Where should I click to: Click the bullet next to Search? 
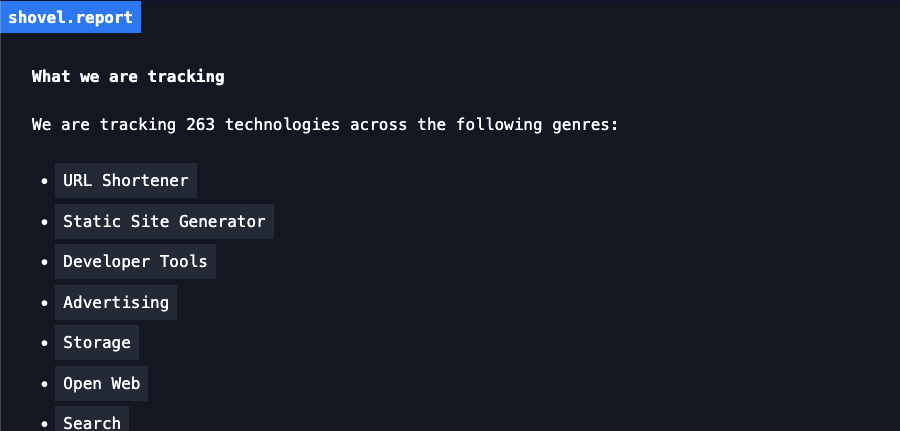pyautogui.click(x=45, y=424)
